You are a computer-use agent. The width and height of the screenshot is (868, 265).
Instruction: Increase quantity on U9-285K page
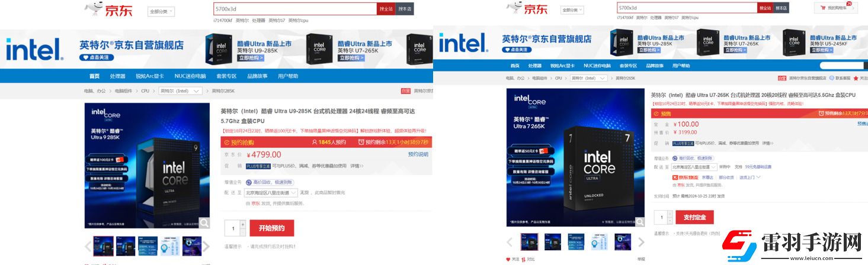click(242, 225)
